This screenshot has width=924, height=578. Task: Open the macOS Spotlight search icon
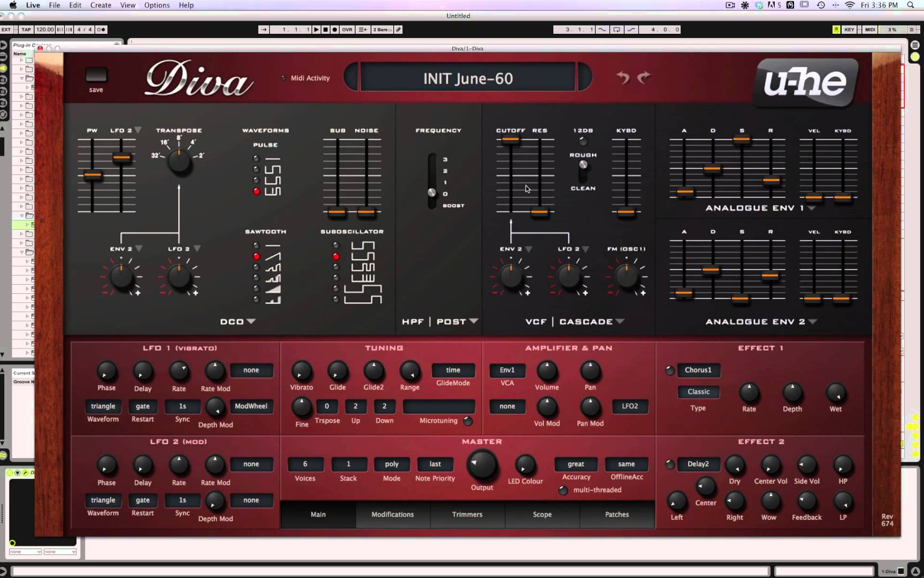911,5
